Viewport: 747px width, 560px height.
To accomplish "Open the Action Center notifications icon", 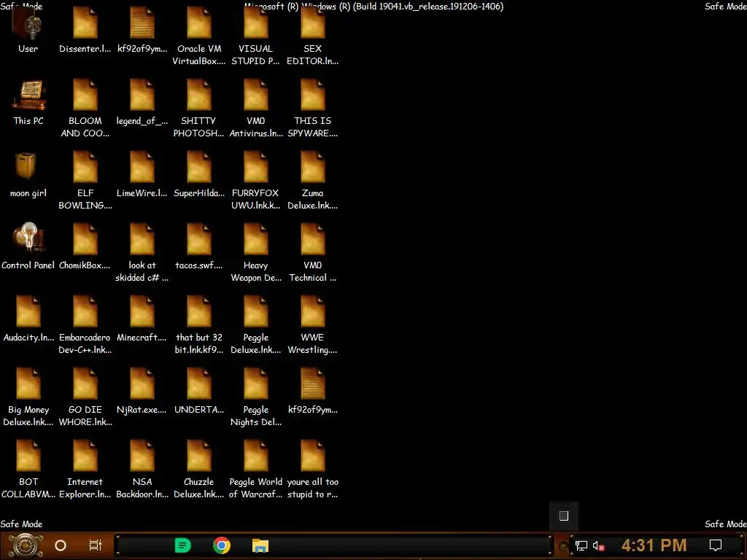I will (716, 545).
